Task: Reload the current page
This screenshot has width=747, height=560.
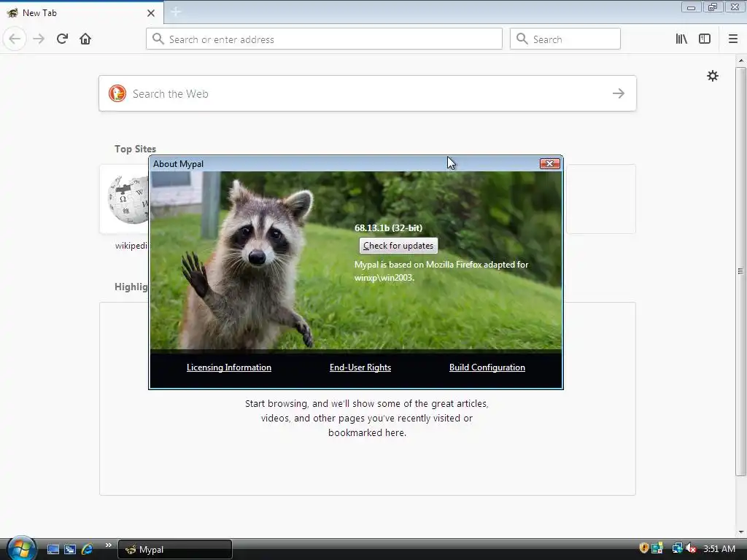Action: [62, 39]
